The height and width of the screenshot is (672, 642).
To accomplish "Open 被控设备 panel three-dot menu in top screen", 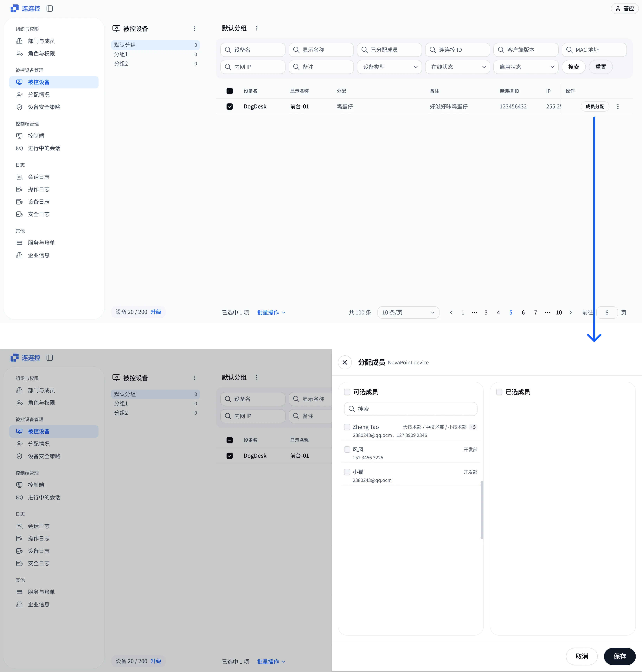I will (x=195, y=29).
